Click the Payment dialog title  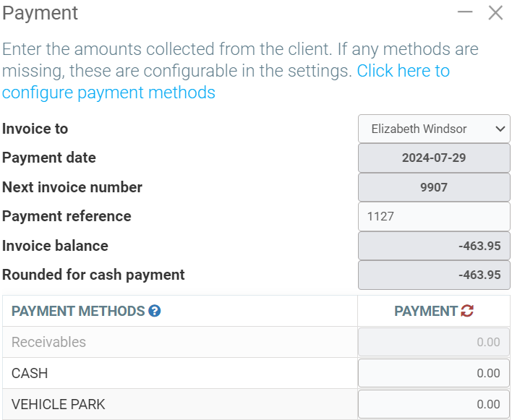(x=40, y=13)
